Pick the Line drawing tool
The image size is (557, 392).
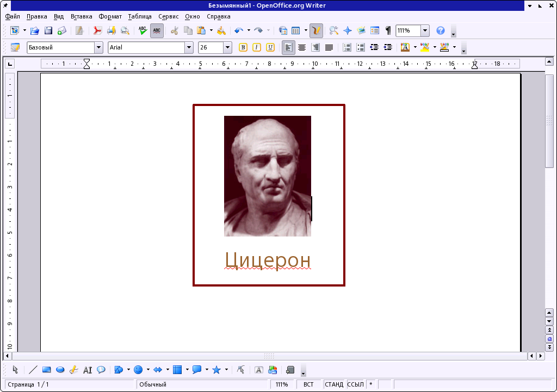click(x=33, y=370)
